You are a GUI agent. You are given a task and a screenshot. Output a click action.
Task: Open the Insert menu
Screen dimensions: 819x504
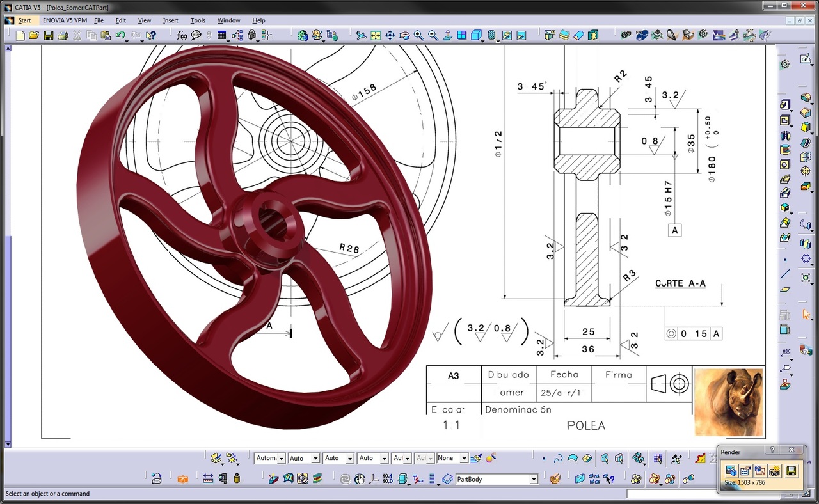[x=171, y=20]
